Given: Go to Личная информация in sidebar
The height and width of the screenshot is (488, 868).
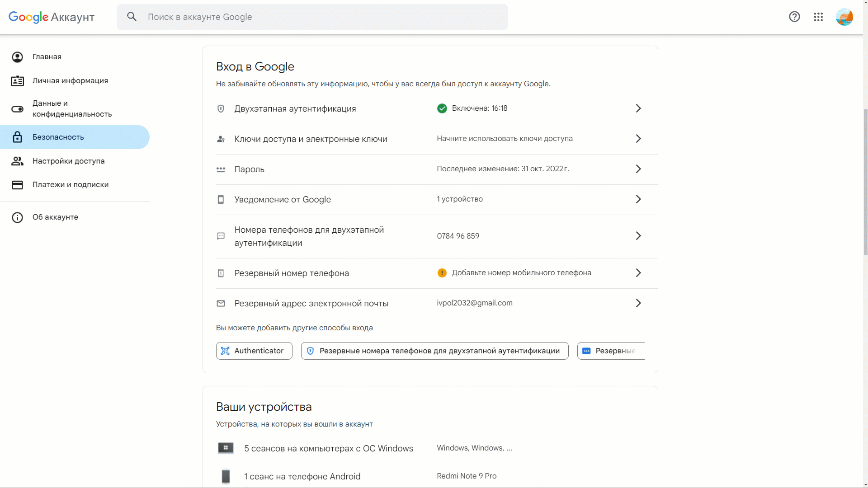Looking at the screenshot, I should click(70, 81).
